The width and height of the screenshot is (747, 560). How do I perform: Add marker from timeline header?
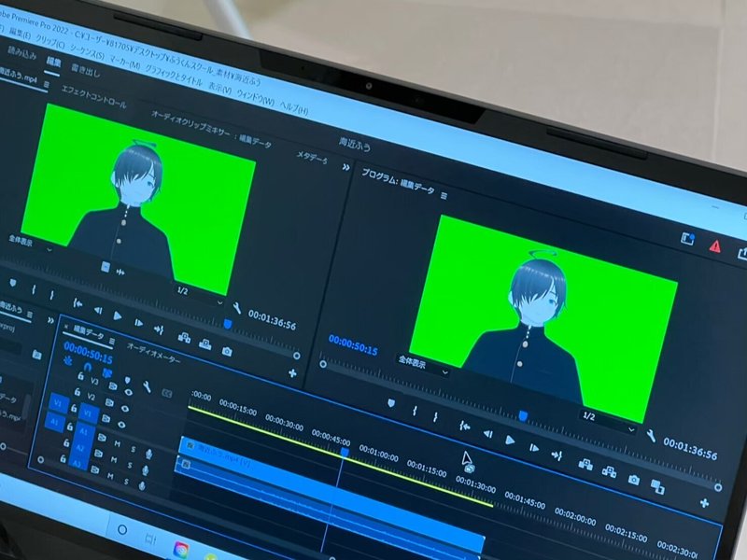[x=127, y=380]
